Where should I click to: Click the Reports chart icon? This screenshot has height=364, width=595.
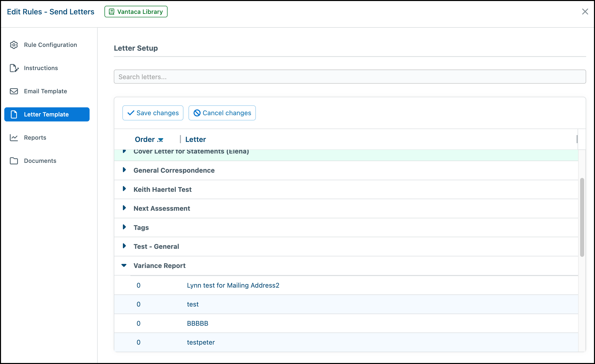tap(14, 138)
